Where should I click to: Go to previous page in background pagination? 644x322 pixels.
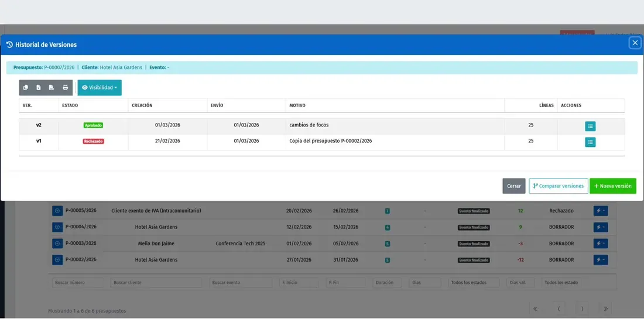559,309
